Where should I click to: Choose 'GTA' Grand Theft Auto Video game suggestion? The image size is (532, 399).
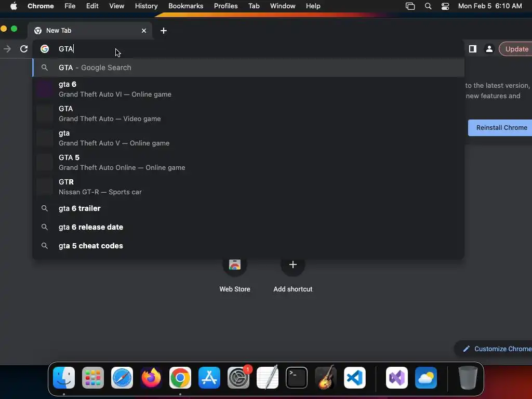tap(248, 114)
